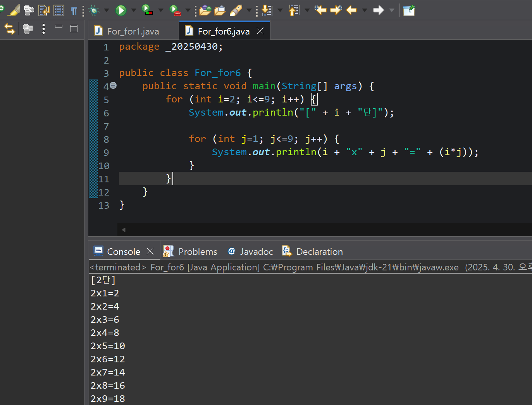Image resolution: width=532 pixels, height=405 pixels.
Task: Minimize the side panel
Action: click(59, 26)
